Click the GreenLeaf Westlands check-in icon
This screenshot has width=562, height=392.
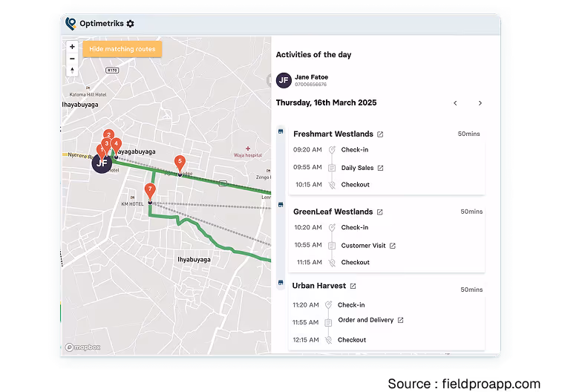[x=333, y=227]
